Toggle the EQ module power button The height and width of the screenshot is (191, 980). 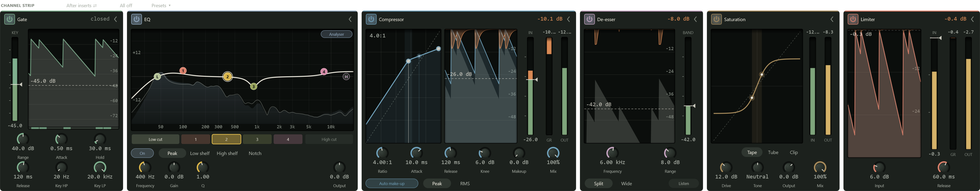point(137,19)
